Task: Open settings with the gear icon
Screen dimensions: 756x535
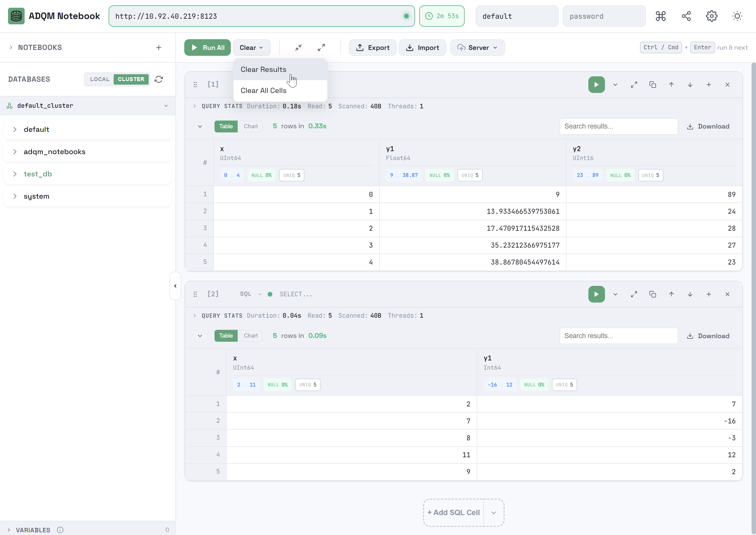Action: [711, 16]
